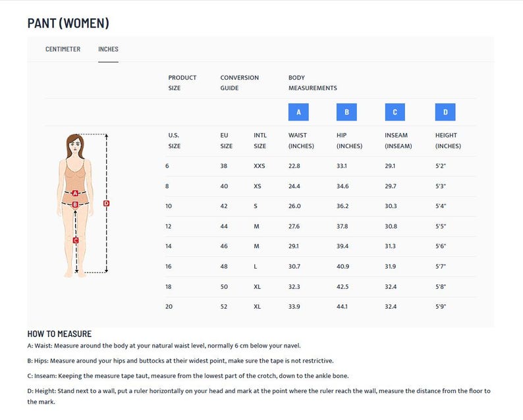Click the blue D height badge
Screen dimensions: 523x420
(445, 112)
